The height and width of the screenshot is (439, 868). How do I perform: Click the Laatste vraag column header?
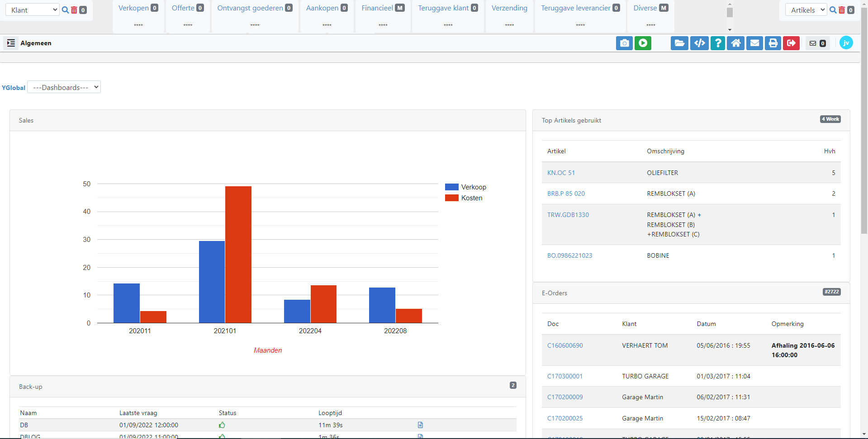coord(138,413)
